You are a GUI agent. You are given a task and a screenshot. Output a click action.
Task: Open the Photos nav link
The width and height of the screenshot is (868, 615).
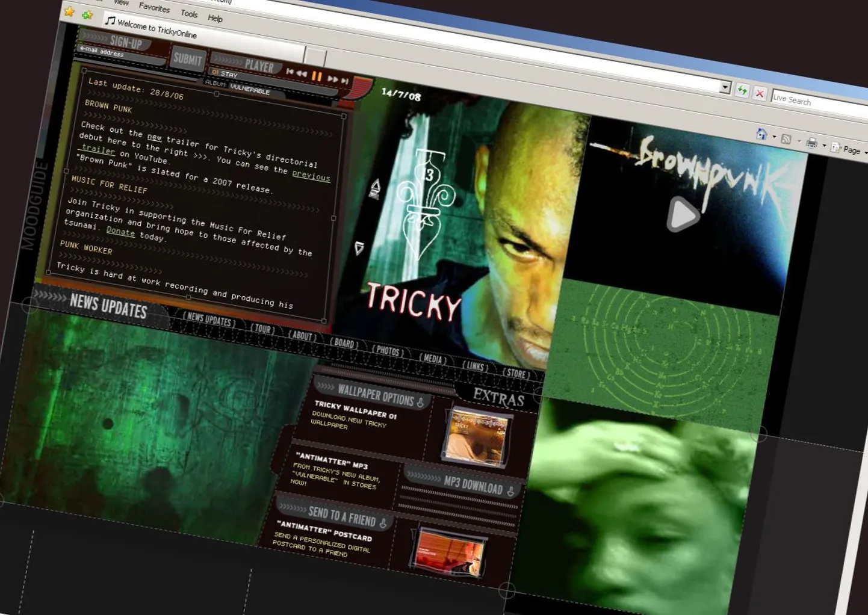click(x=387, y=351)
